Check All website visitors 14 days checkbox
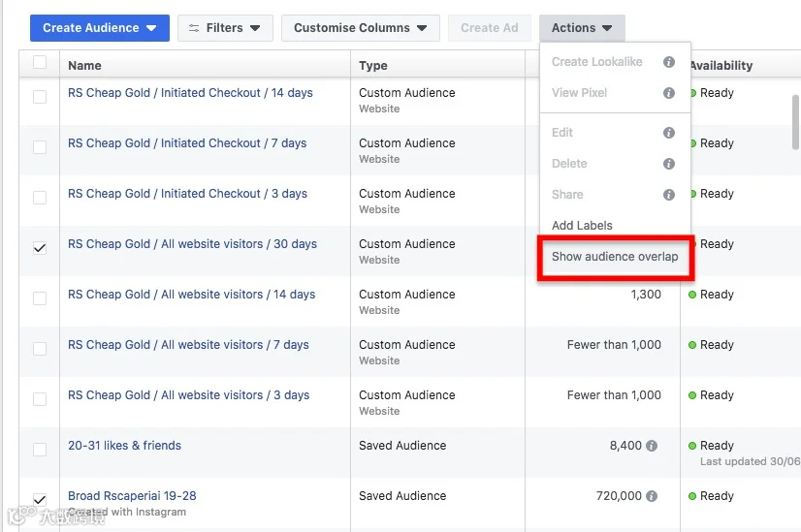This screenshot has width=801, height=532. tap(40, 298)
